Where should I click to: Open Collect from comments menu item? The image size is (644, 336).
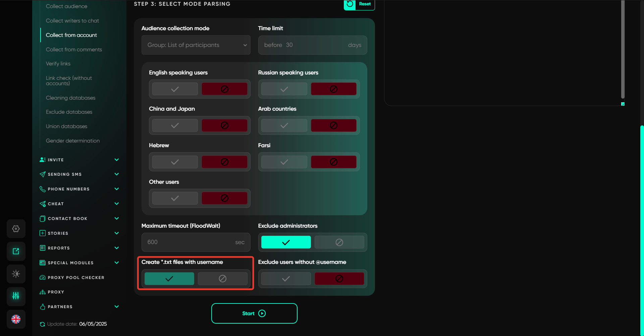pyautogui.click(x=74, y=49)
